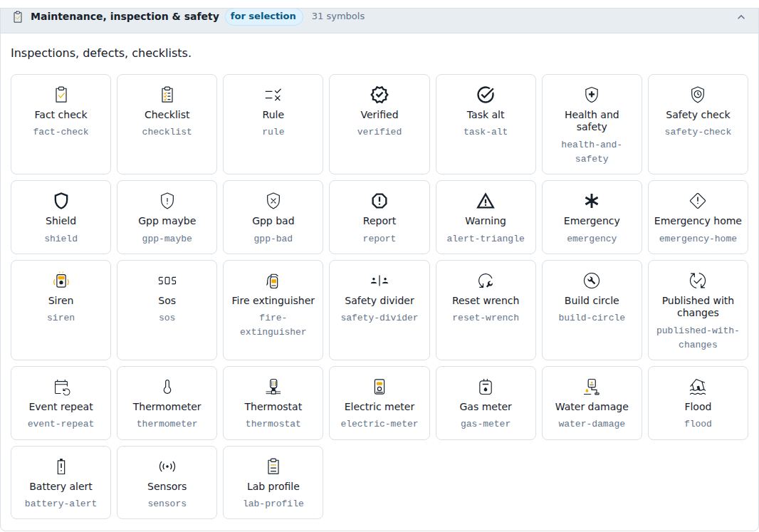
Task: Collapse the Maintenance, inspection & safety section
Action: [x=741, y=17]
